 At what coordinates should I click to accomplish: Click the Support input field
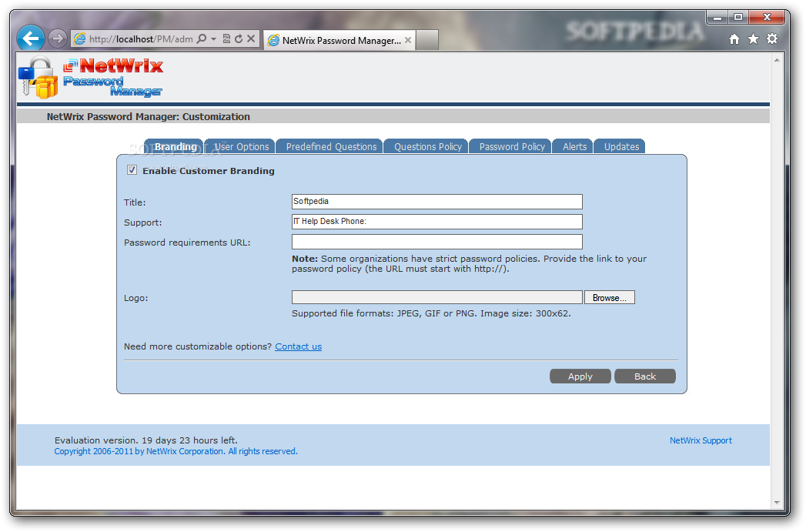[437, 222]
